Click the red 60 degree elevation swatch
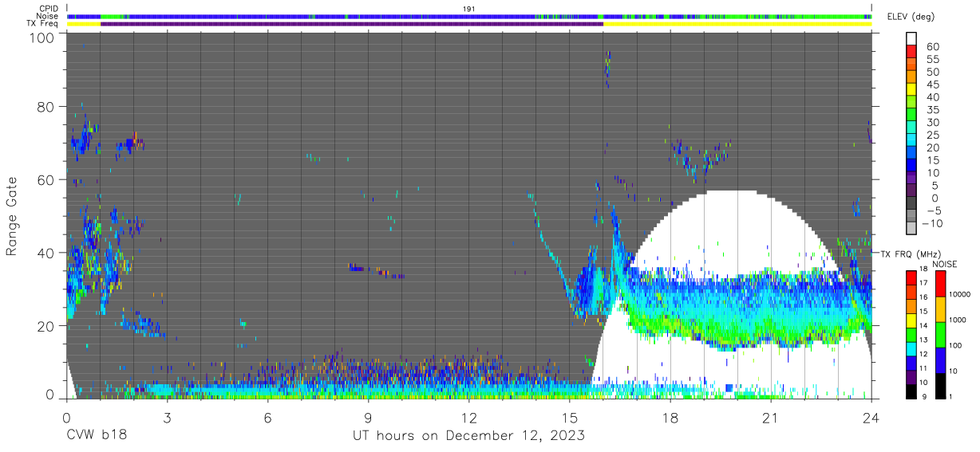The height and width of the screenshot is (452, 980). coord(912,48)
